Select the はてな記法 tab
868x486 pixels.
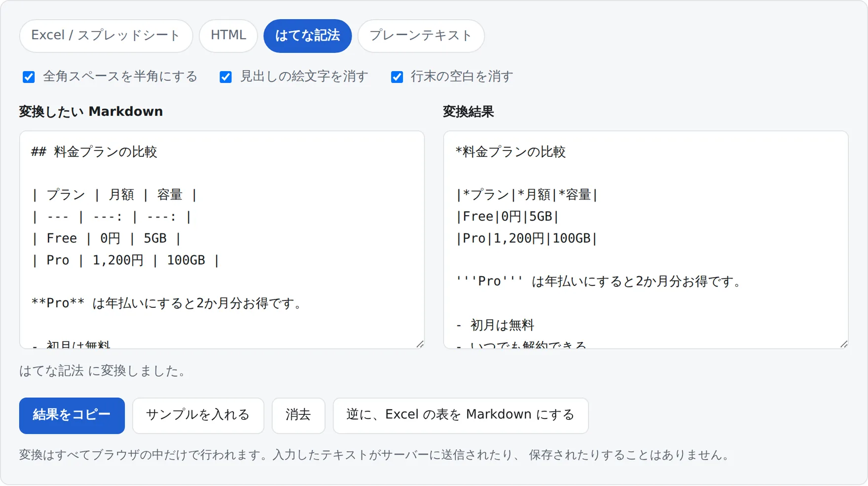(x=307, y=36)
